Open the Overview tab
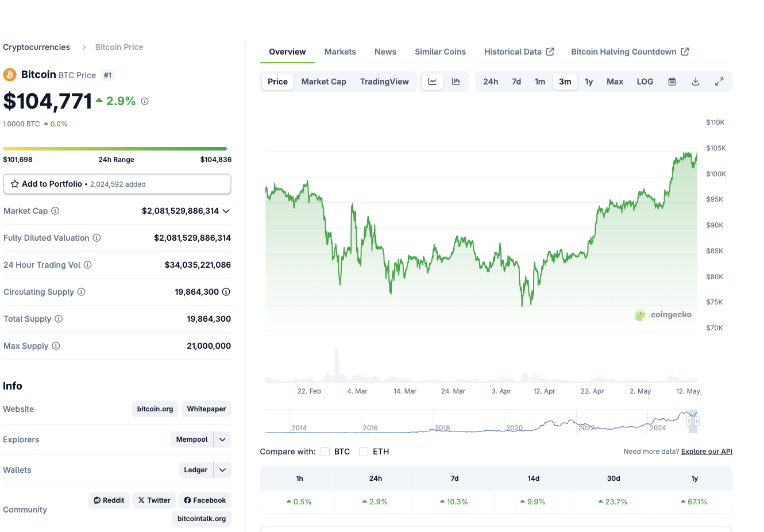This screenshot has width=764, height=532. [x=287, y=52]
